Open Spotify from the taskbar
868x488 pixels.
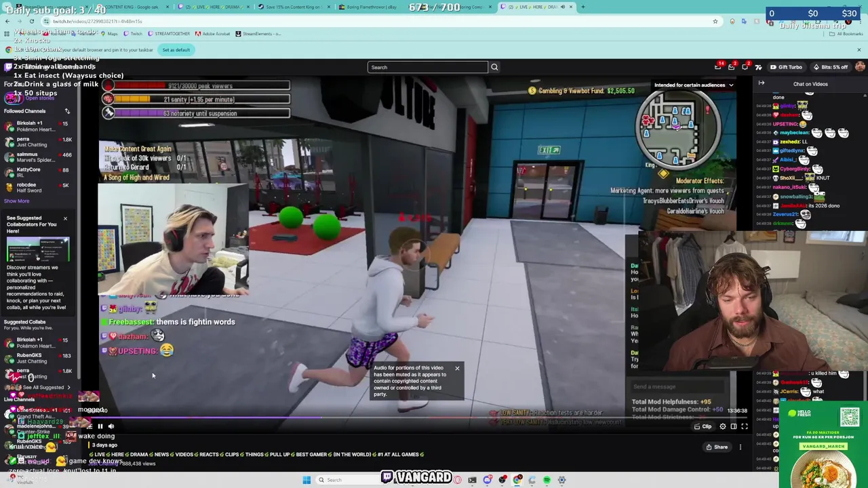click(547, 480)
